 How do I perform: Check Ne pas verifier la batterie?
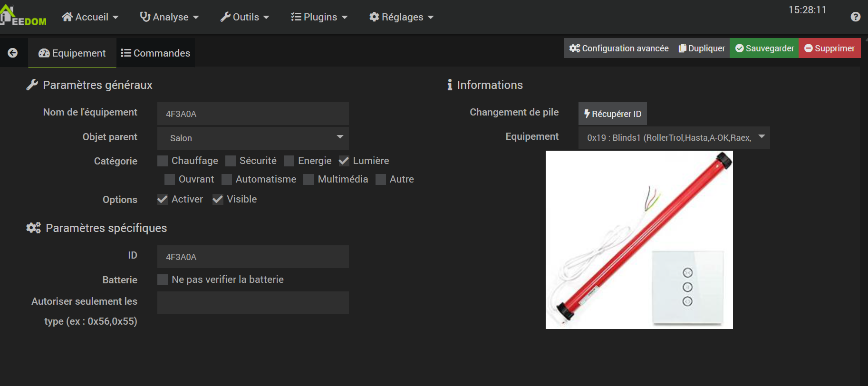tap(163, 280)
